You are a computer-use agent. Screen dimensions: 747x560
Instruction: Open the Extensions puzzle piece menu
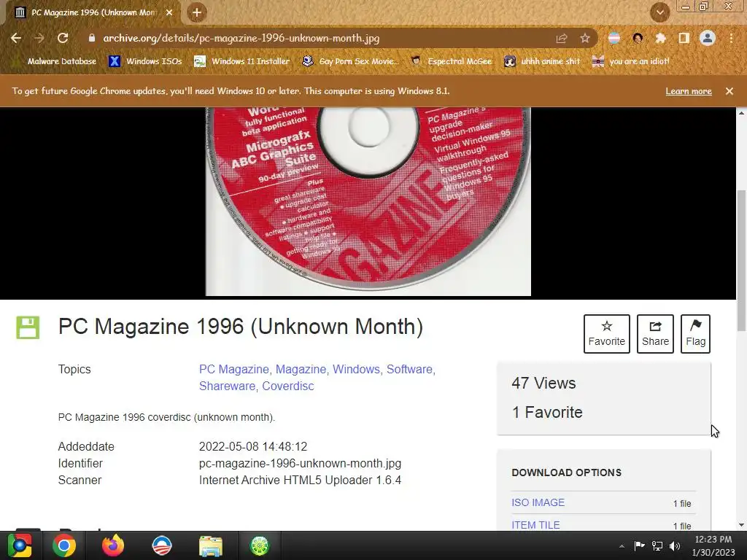click(x=661, y=38)
